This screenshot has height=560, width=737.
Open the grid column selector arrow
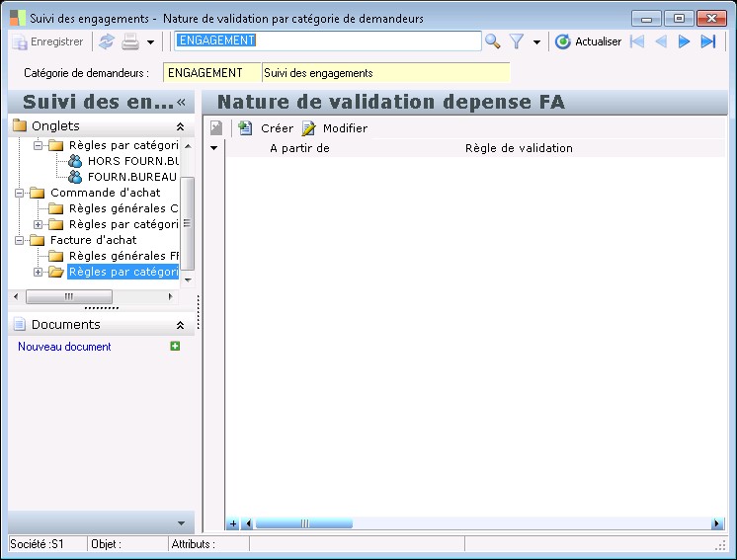tap(213, 148)
